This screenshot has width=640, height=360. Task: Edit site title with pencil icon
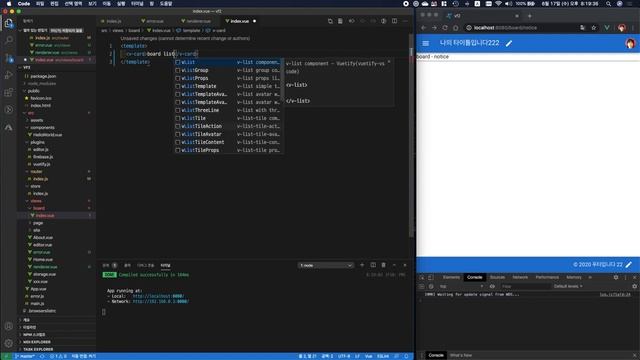click(x=509, y=43)
